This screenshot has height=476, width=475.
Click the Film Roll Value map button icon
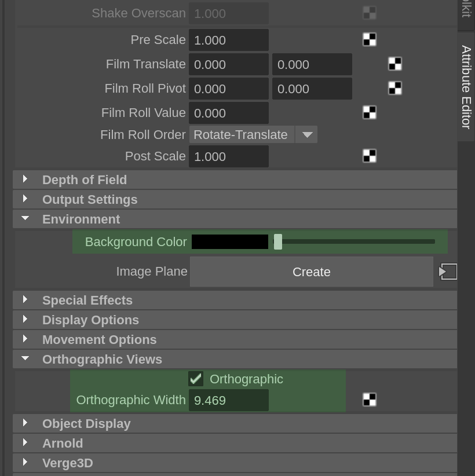(x=370, y=112)
